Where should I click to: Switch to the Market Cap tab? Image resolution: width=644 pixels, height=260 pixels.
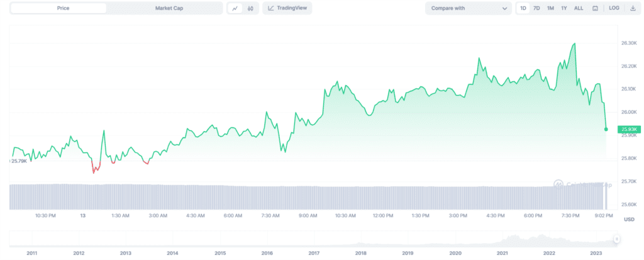(169, 8)
